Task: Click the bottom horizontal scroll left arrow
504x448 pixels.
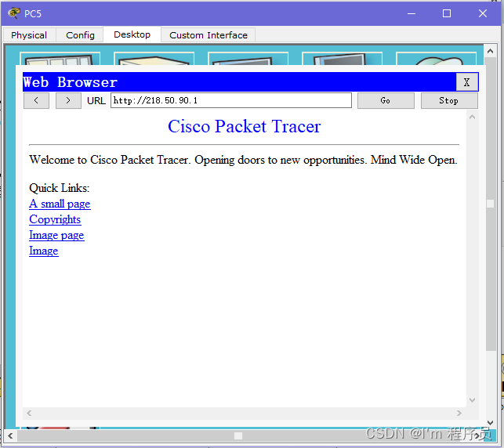Action: pos(10,435)
